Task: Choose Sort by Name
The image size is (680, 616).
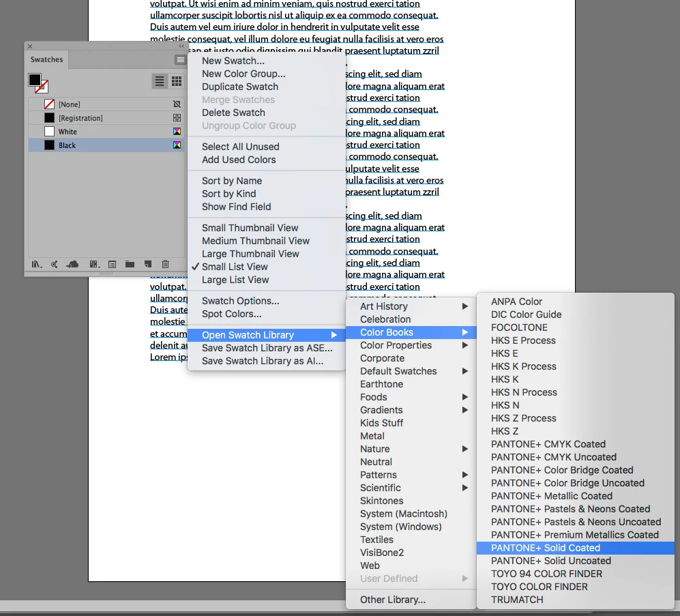Action: click(266, 181)
